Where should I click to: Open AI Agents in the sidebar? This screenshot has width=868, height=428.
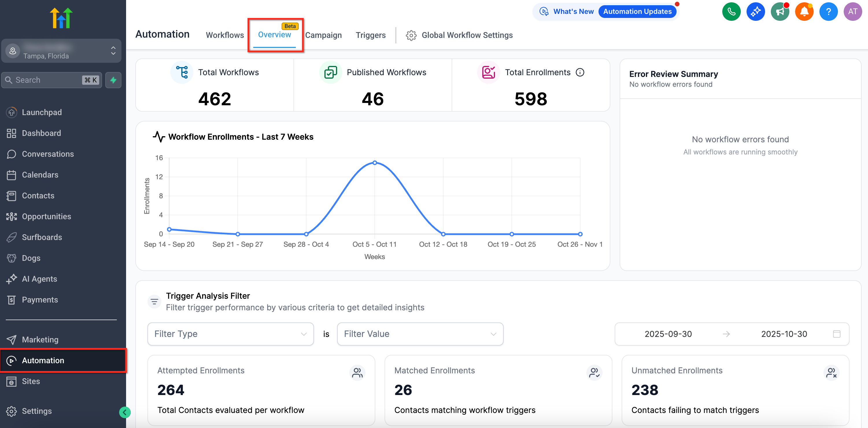coord(39,279)
